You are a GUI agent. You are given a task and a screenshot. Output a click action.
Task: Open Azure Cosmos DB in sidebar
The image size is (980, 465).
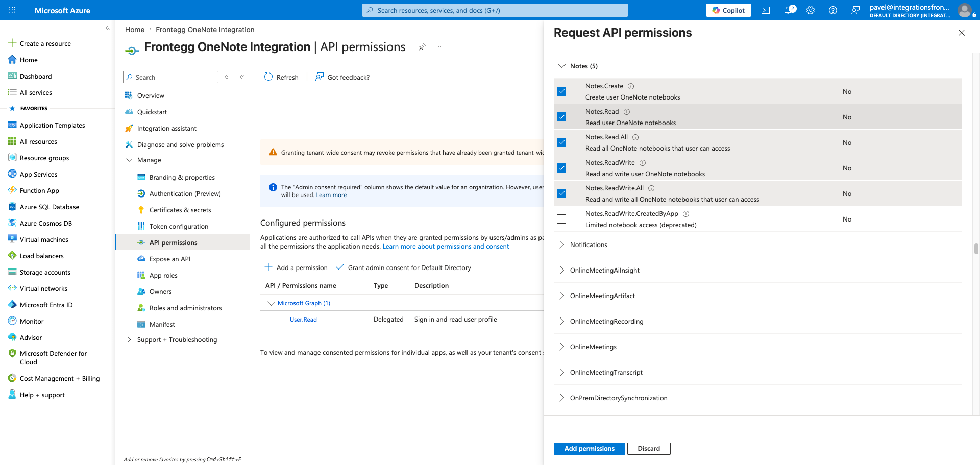[46, 223]
